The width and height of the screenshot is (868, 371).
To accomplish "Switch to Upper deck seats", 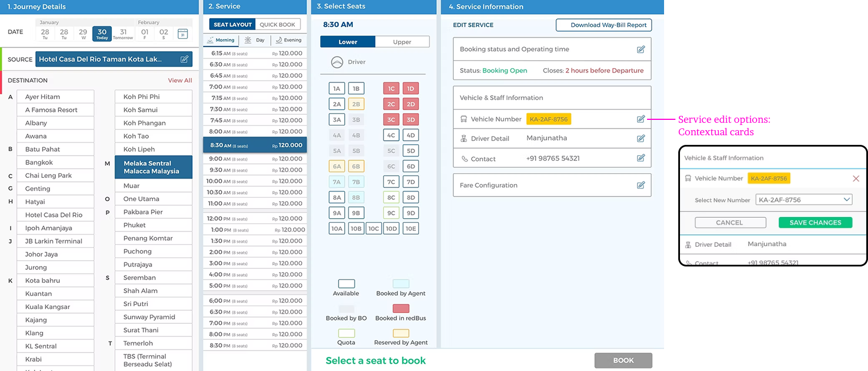I will coord(402,42).
